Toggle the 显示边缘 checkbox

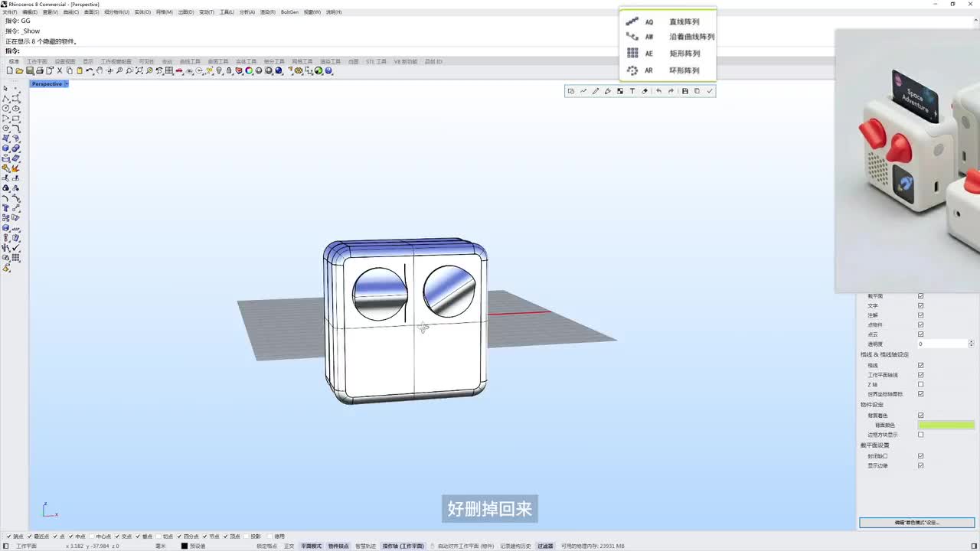[x=920, y=465]
